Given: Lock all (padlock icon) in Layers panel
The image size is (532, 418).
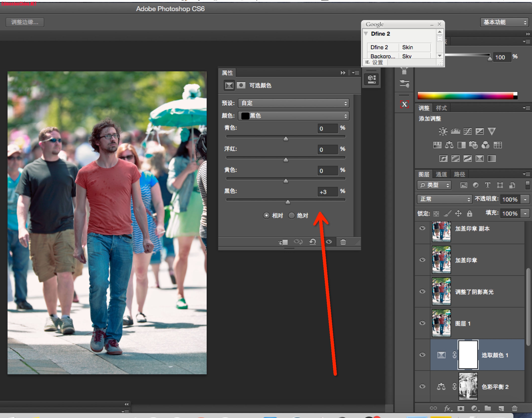Looking at the screenshot, I should coord(469,214).
